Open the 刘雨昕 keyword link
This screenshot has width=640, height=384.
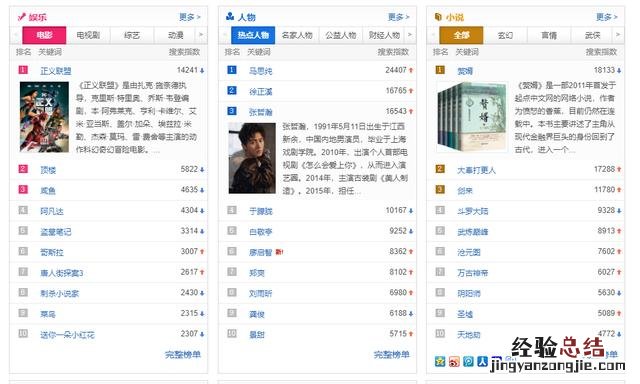(260, 293)
